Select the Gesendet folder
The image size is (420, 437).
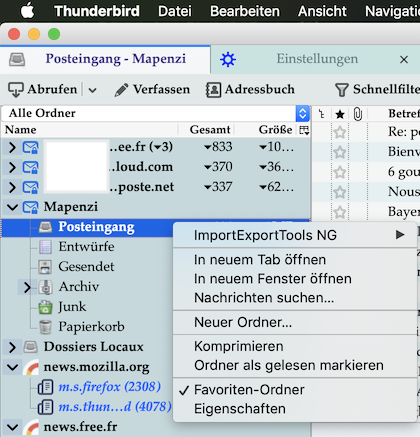click(86, 267)
